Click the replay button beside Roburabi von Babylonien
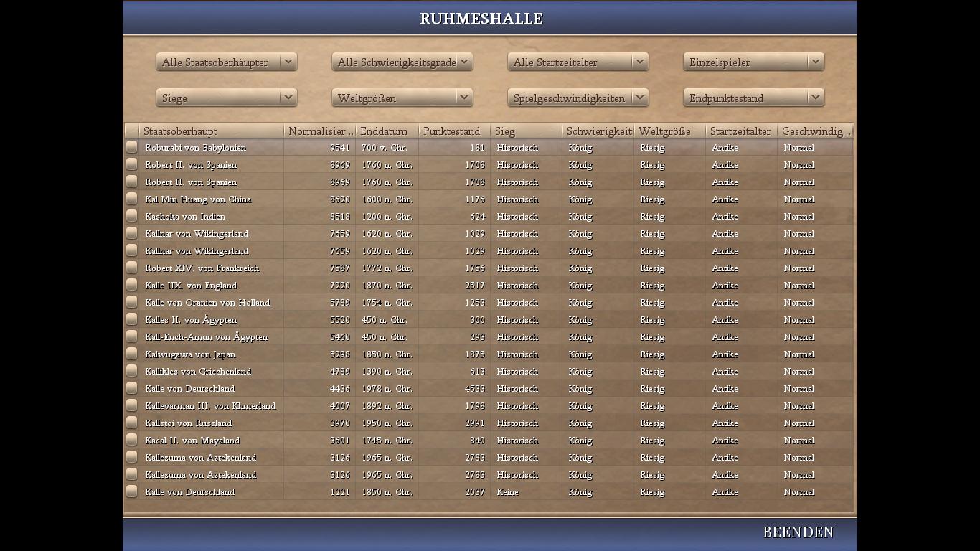Image resolution: width=980 pixels, height=551 pixels. (131, 147)
